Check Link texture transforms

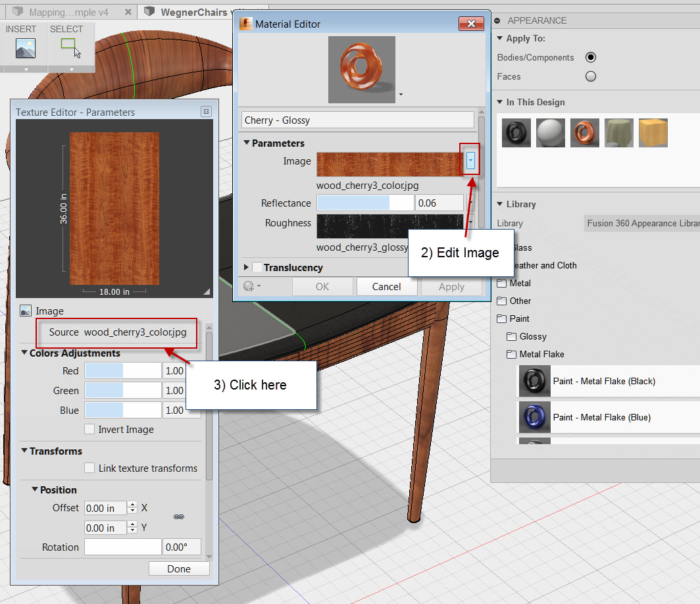89,468
